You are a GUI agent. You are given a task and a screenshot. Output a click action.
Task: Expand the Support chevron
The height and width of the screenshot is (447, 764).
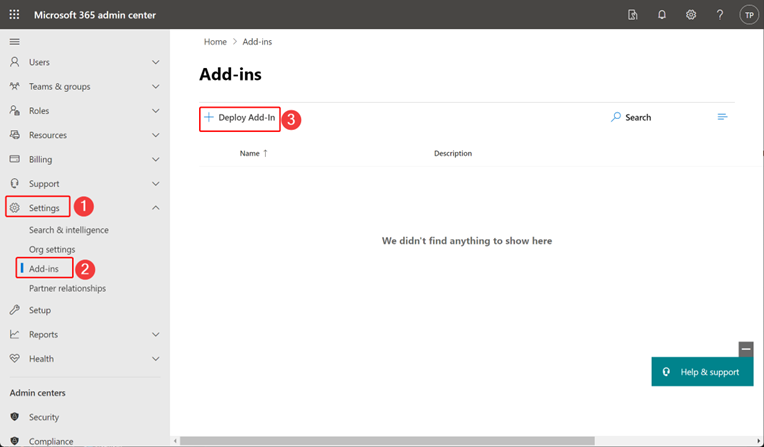click(x=155, y=184)
